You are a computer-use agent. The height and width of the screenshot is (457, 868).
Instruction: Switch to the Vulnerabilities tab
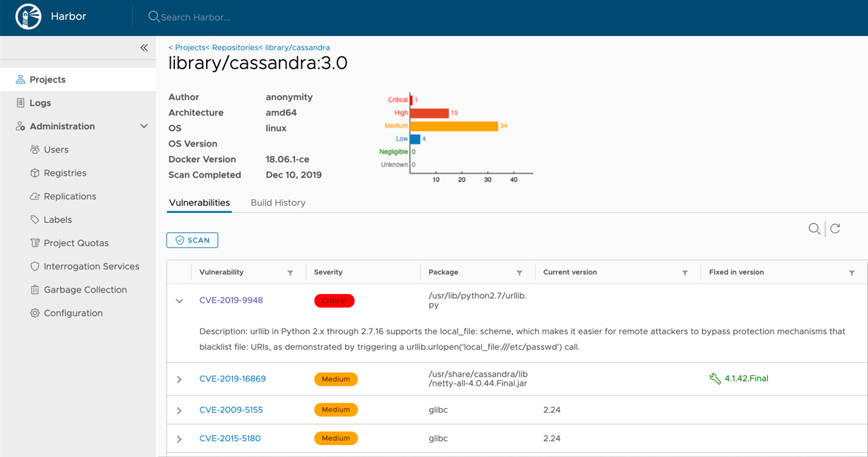199,202
